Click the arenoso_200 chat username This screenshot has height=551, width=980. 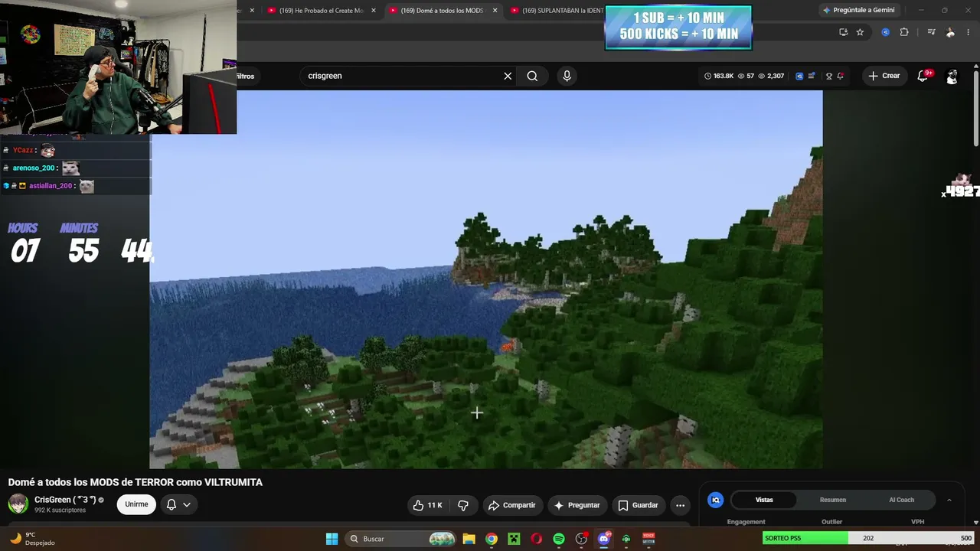click(34, 168)
